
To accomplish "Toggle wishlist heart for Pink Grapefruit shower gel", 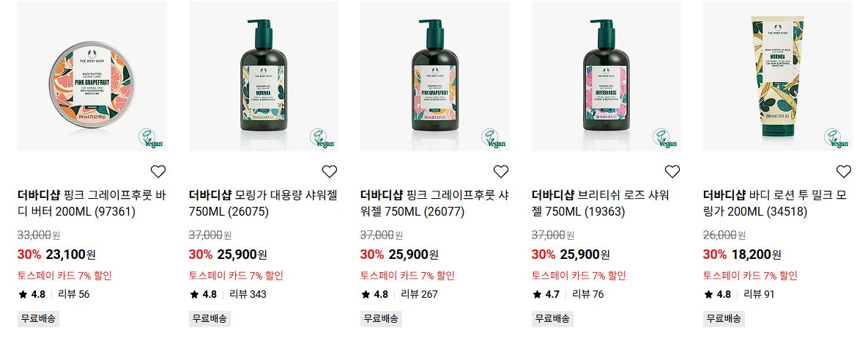I will (x=501, y=172).
